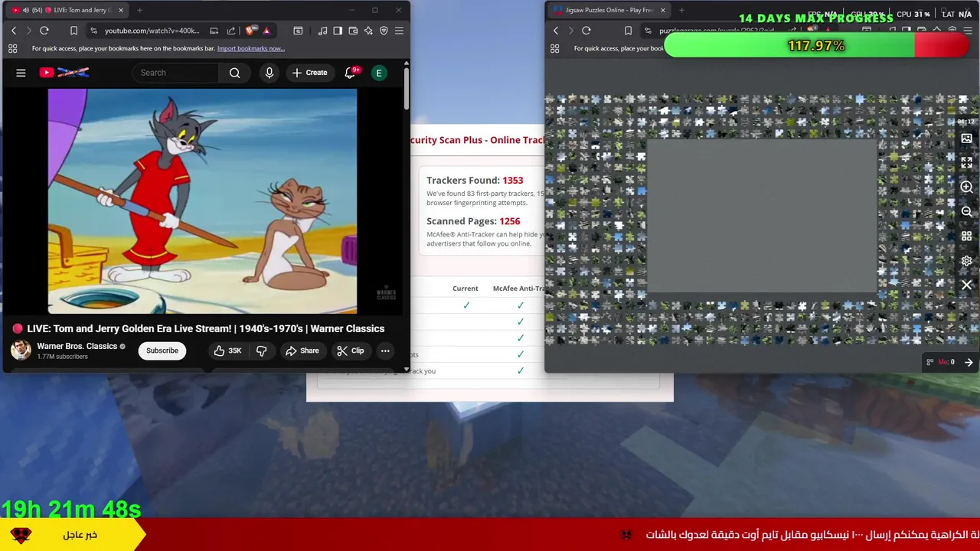The height and width of the screenshot is (551, 980).
Task: Zoom out on the jigsaw puzzle
Action: (967, 211)
